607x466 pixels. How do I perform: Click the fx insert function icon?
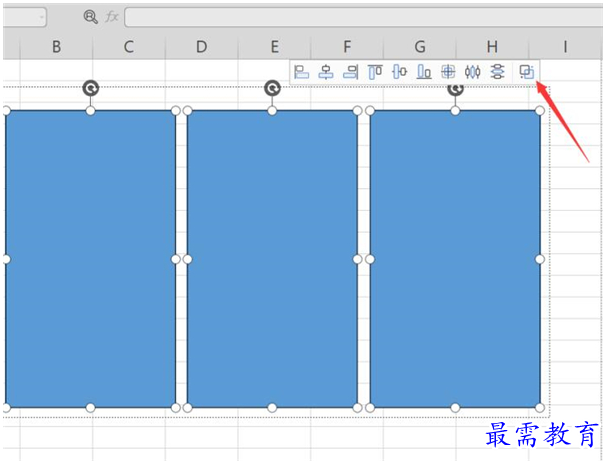(x=111, y=17)
